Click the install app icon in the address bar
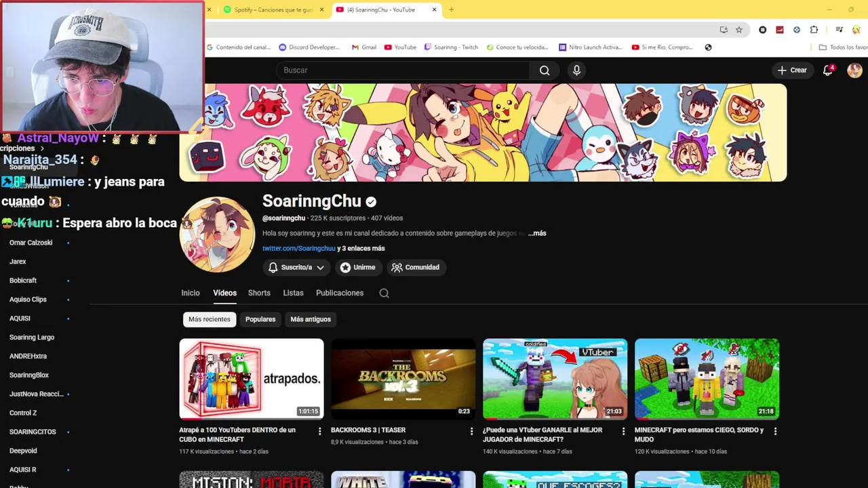Image resolution: width=868 pixels, height=488 pixels. [724, 30]
